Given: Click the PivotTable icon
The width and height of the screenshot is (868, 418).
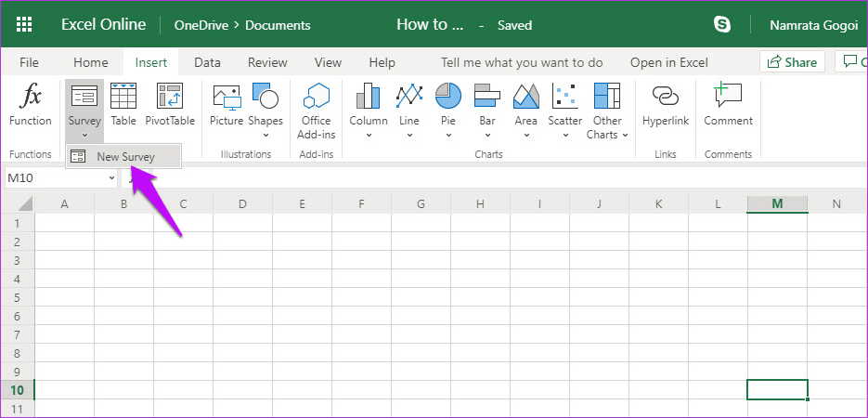Looking at the screenshot, I should (170, 97).
